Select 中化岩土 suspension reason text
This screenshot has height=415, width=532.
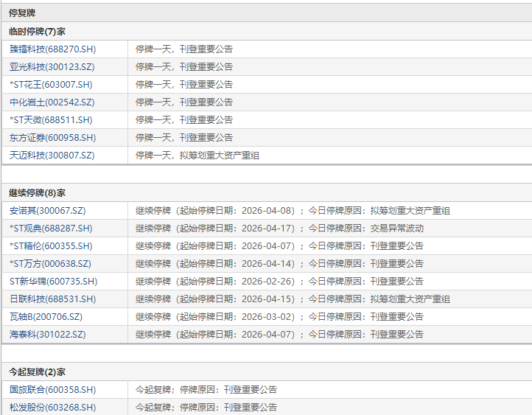click(184, 102)
